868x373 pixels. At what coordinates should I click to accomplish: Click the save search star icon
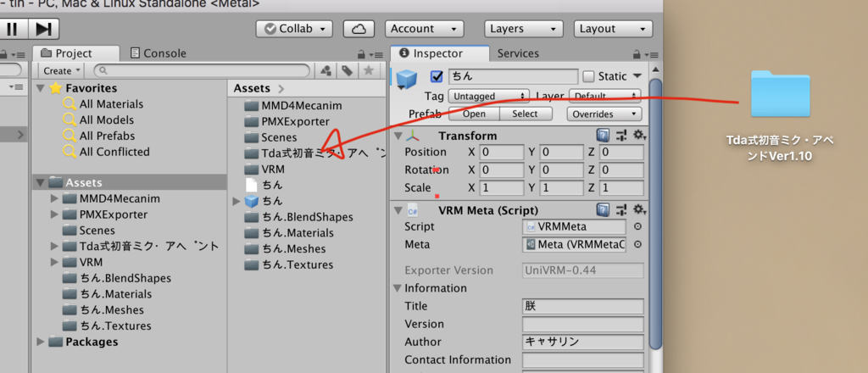tap(368, 71)
